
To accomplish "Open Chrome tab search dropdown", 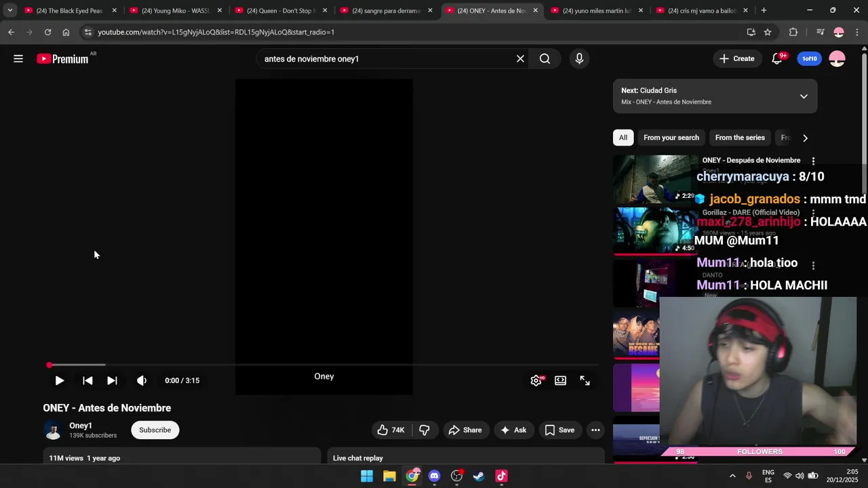I will point(9,10).
